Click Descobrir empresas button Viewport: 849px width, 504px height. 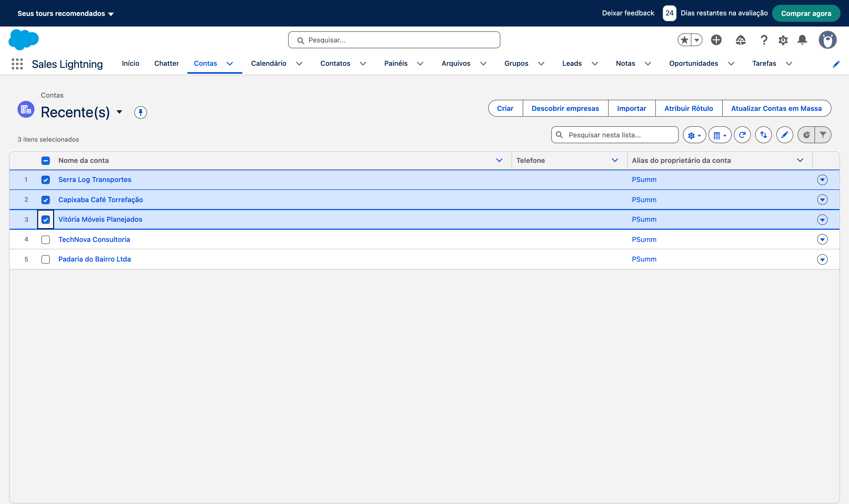click(x=565, y=108)
